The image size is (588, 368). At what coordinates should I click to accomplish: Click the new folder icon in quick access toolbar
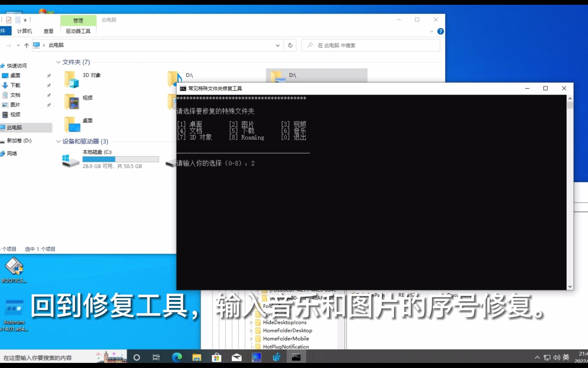tap(18, 20)
